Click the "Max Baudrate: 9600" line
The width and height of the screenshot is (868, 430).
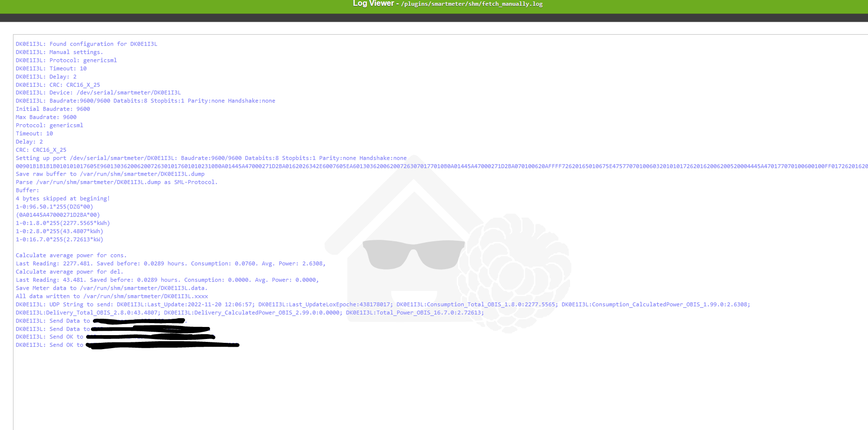coord(46,117)
